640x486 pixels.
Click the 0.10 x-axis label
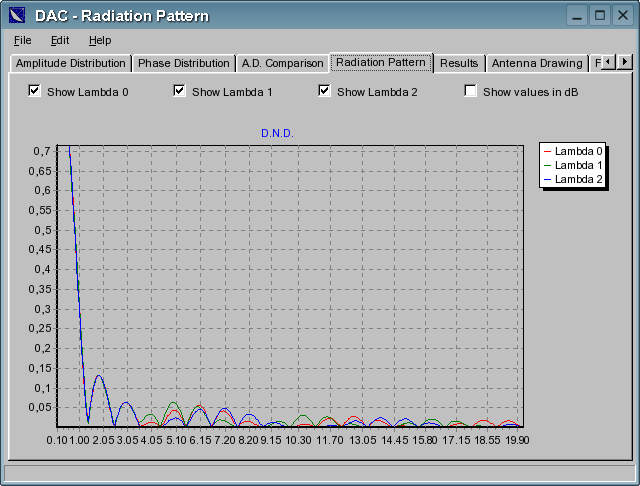[x=57, y=440]
